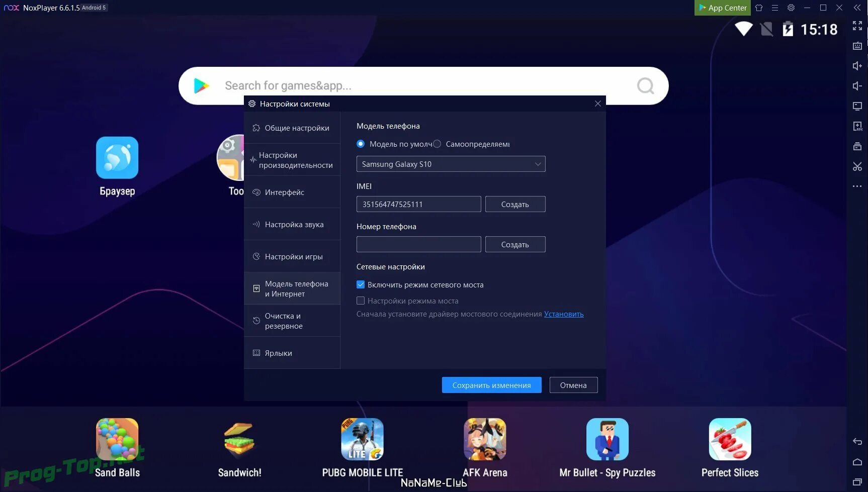The width and height of the screenshot is (868, 492).
Task: Click the screen monitor icon in right toolbar
Action: [857, 106]
